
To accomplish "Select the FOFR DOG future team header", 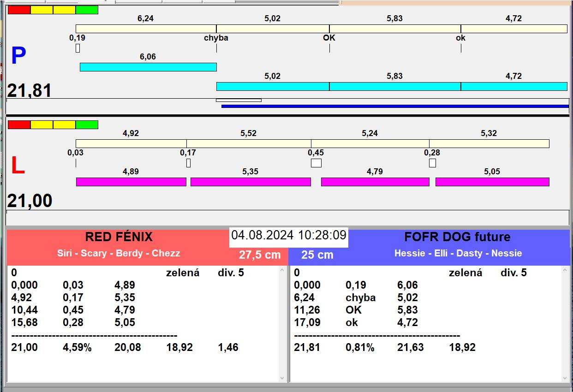I will coord(457,237).
